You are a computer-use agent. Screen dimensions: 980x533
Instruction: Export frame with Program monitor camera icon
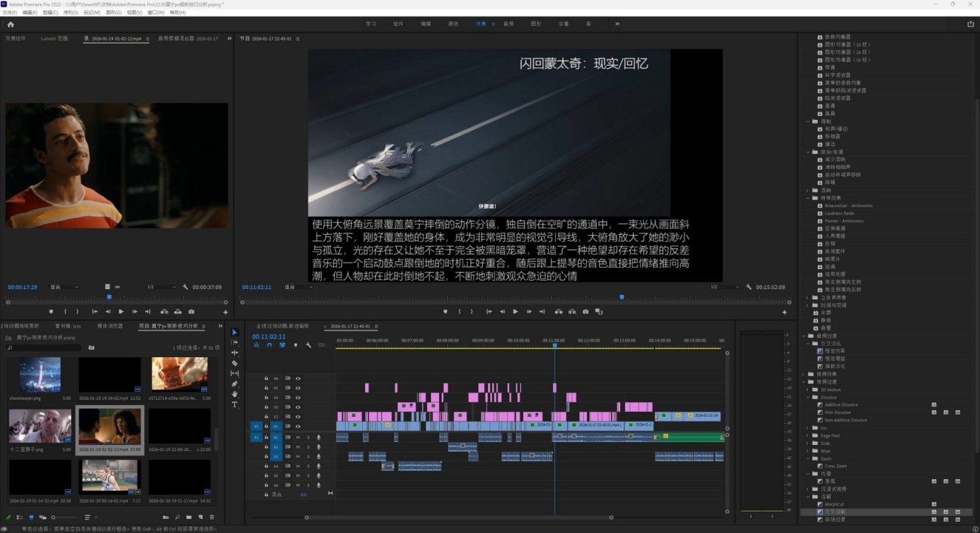[586, 312]
